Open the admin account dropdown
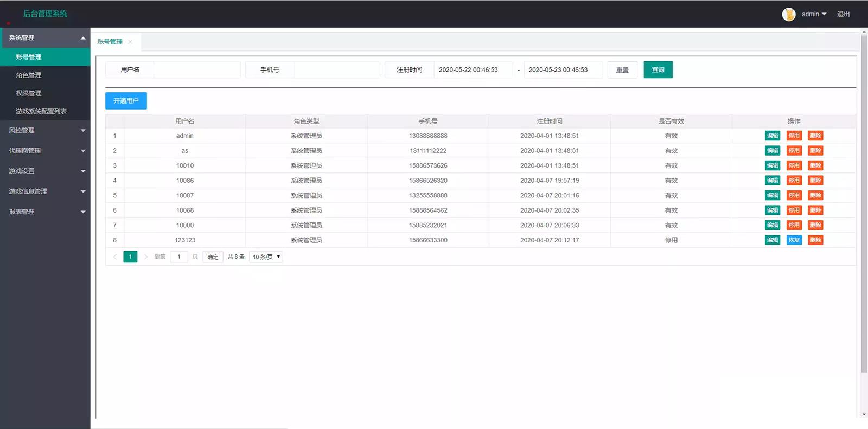 point(814,14)
